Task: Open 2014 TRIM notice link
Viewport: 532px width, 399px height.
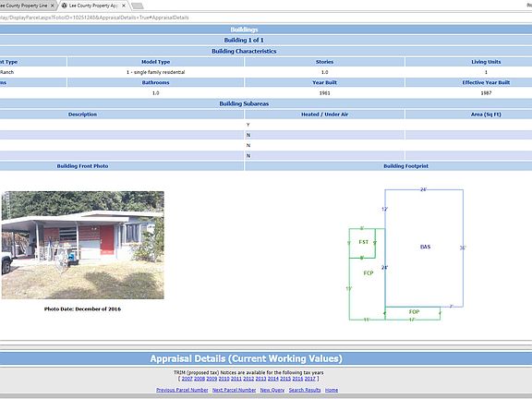Action: pyautogui.click(x=273, y=379)
